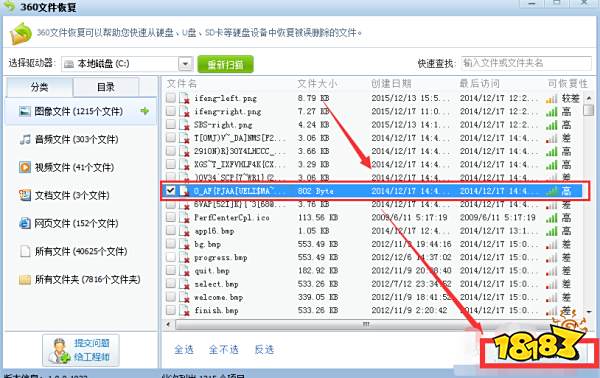
Task: Sort by the 创建日期 column header
Action: click(x=391, y=83)
